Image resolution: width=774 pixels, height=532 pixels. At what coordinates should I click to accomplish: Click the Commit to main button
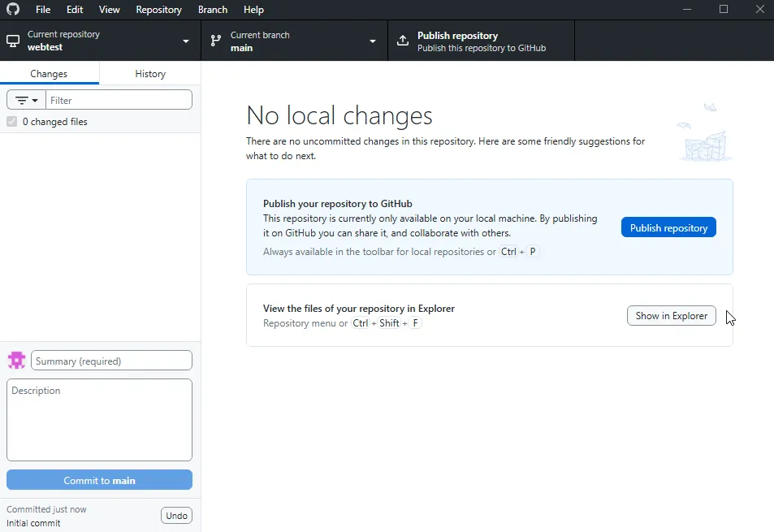tap(99, 479)
